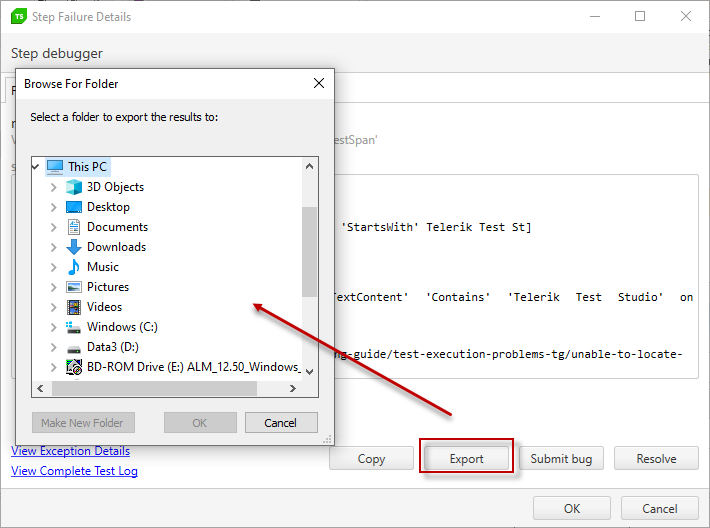Click the Test Studio logo in title bar
Image resolution: width=710 pixels, height=528 pixels.
tap(19, 16)
